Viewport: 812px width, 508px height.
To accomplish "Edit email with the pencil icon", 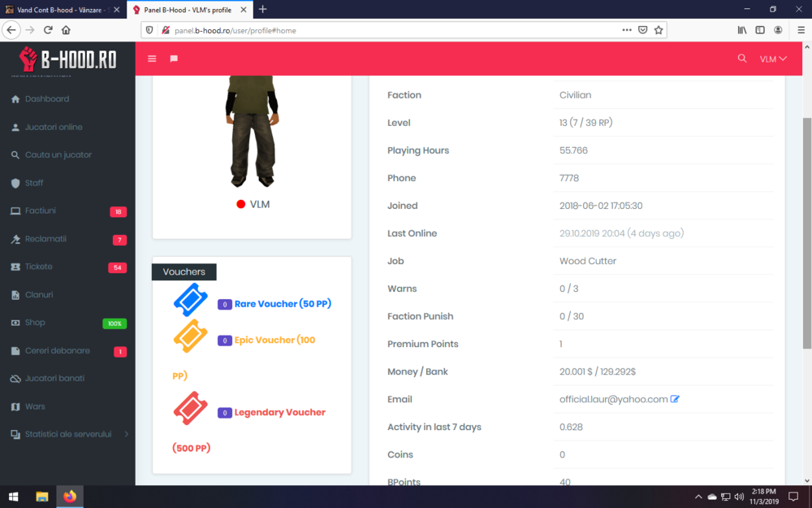I will pyautogui.click(x=675, y=399).
